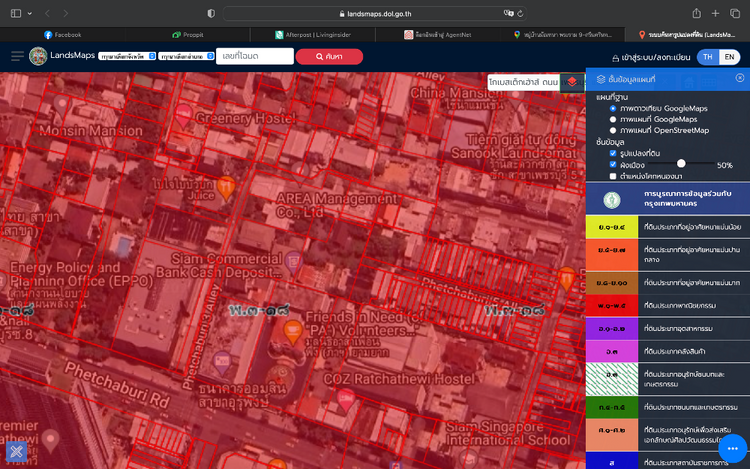
Task: Click orange ย.5-ย.7 zoning swatch
Action: pyautogui.click(x=612, y=255)
